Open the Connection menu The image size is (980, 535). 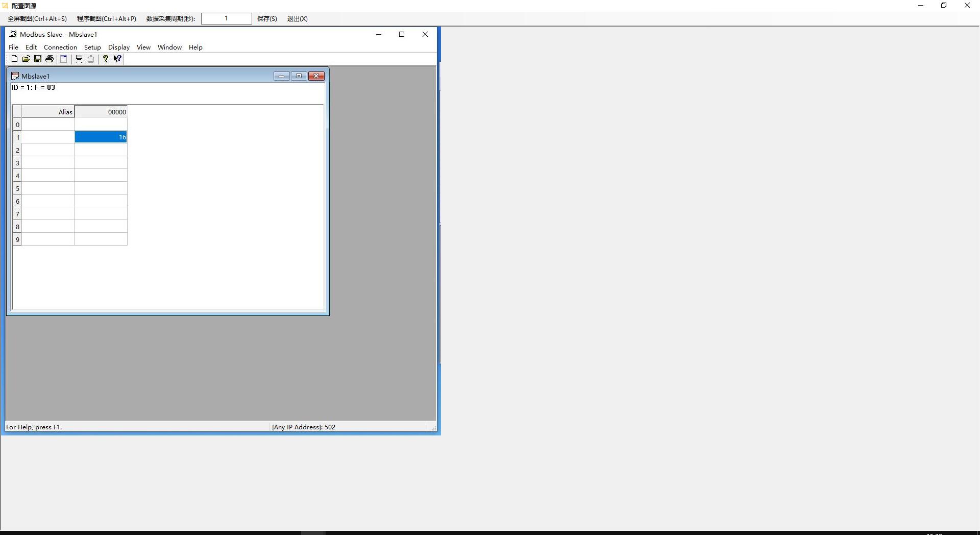point(60,47)
